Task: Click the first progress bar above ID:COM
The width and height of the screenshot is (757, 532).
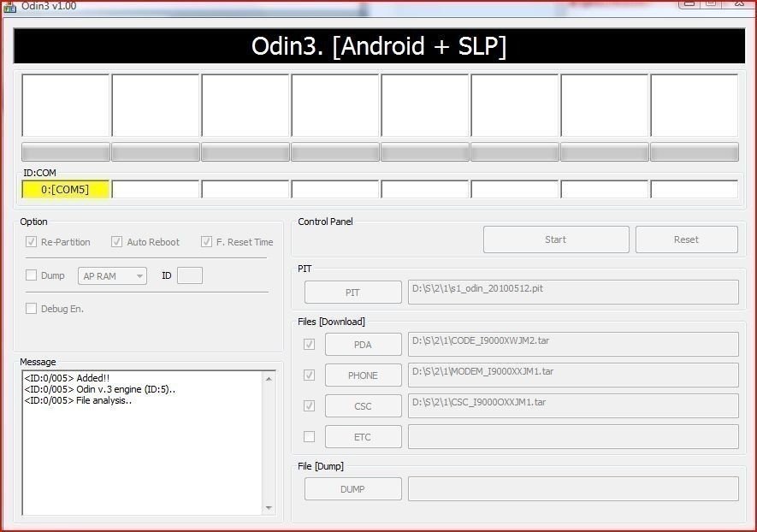Action: pos(66,152)
